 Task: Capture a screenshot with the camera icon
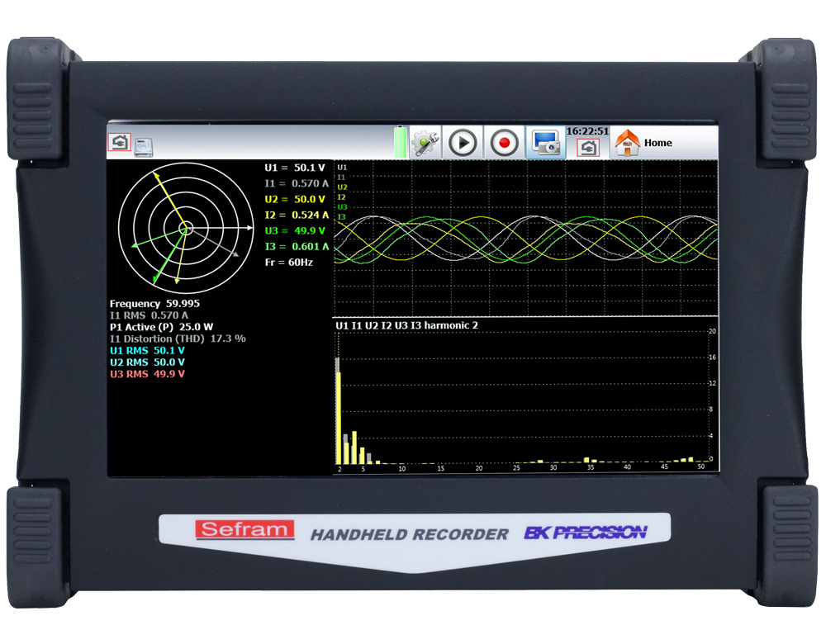(x=547, y=140)
